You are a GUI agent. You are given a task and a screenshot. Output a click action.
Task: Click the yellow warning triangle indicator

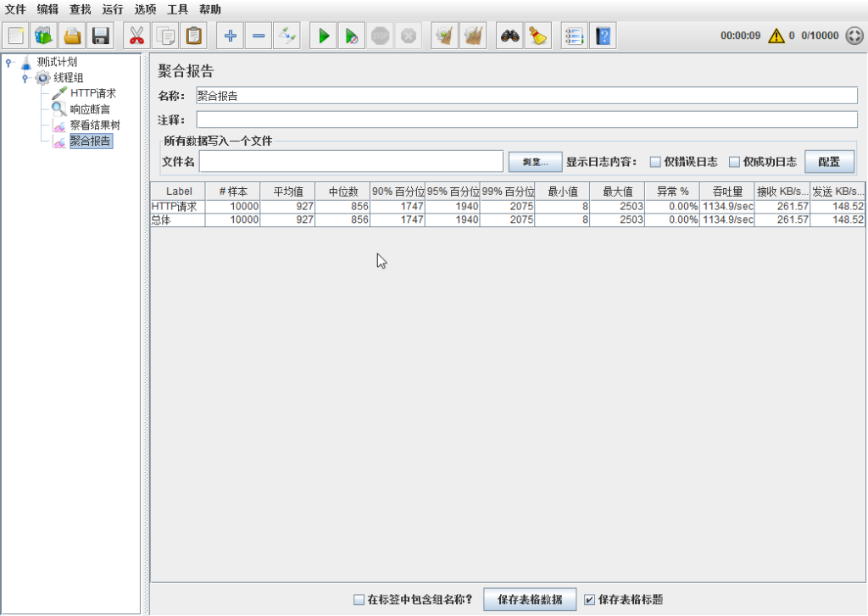pos(776,36)
